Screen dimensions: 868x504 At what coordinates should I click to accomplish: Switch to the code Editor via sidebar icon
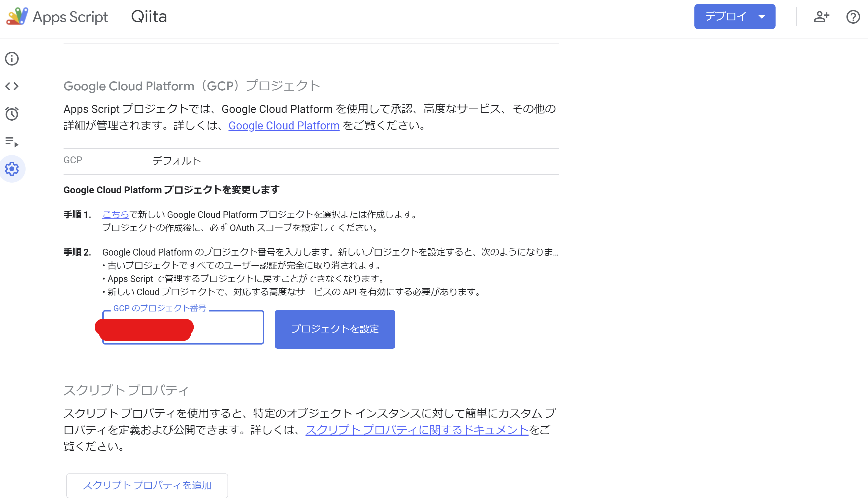click(x=12, y=86)
